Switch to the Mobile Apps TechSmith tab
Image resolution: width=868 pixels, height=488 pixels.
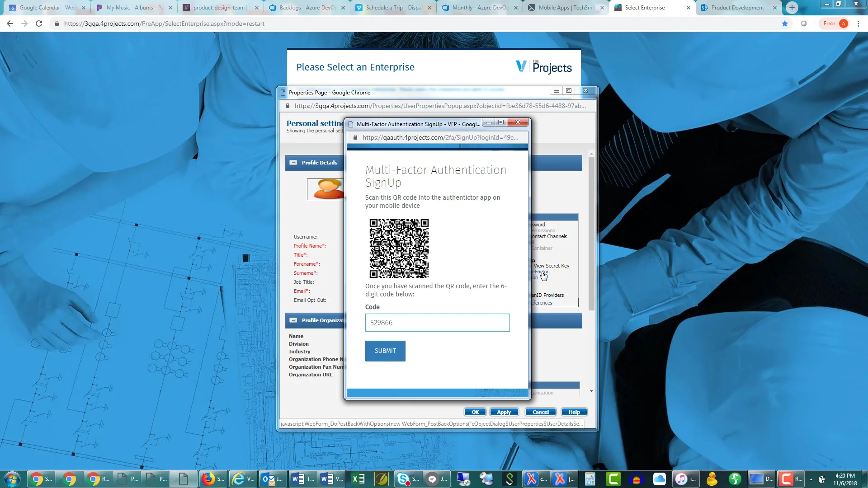(x=566, y=8)
